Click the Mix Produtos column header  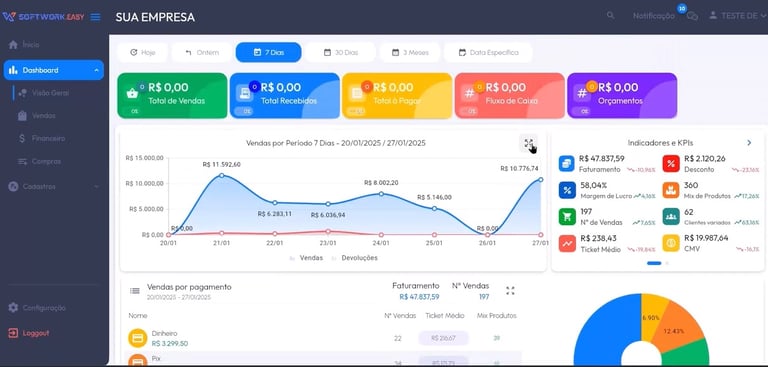coord(497,316)
